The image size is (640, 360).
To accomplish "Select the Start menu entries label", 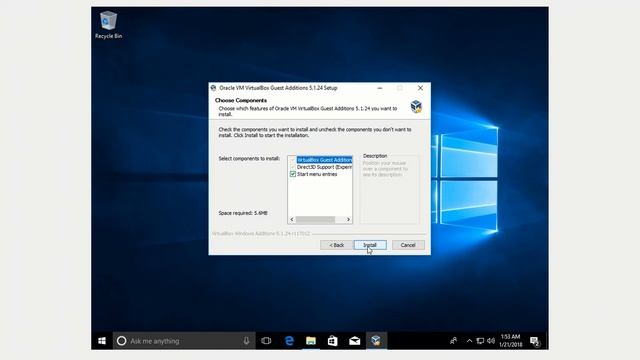I will 317,174.
